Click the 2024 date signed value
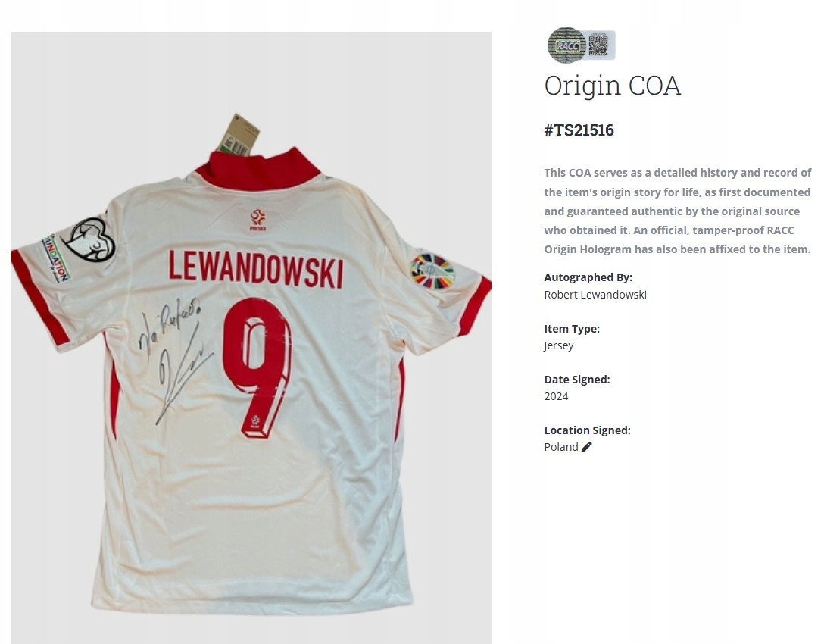 click(x=556, y=396)
